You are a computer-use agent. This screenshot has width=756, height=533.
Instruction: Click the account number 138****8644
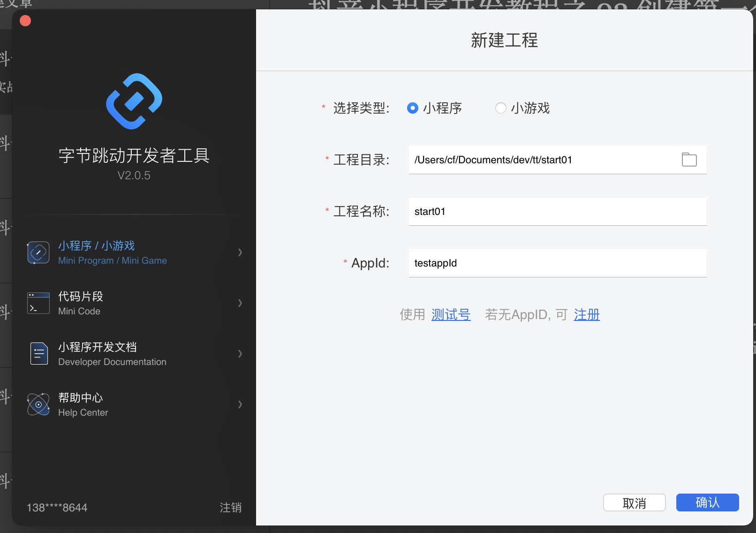57,508
